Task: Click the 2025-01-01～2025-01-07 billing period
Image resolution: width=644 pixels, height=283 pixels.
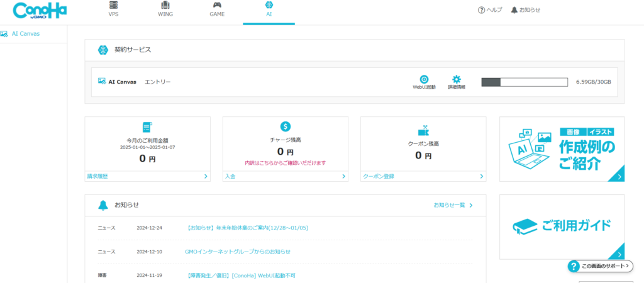Action: (147, 147)
